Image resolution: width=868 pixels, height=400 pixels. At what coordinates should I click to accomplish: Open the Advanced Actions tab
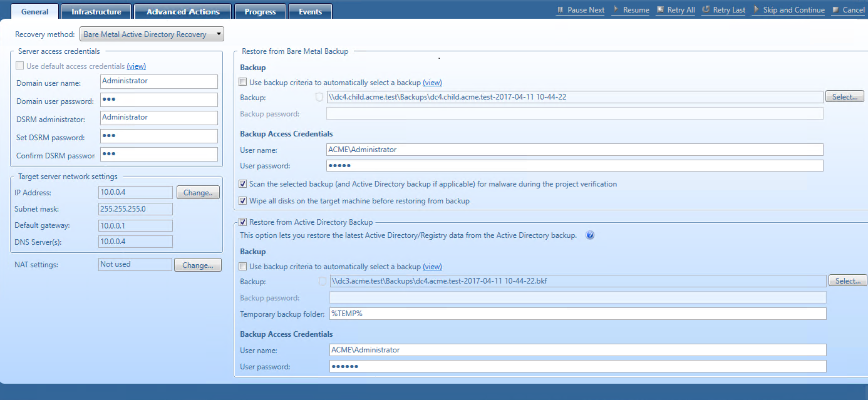pos(183,11)
